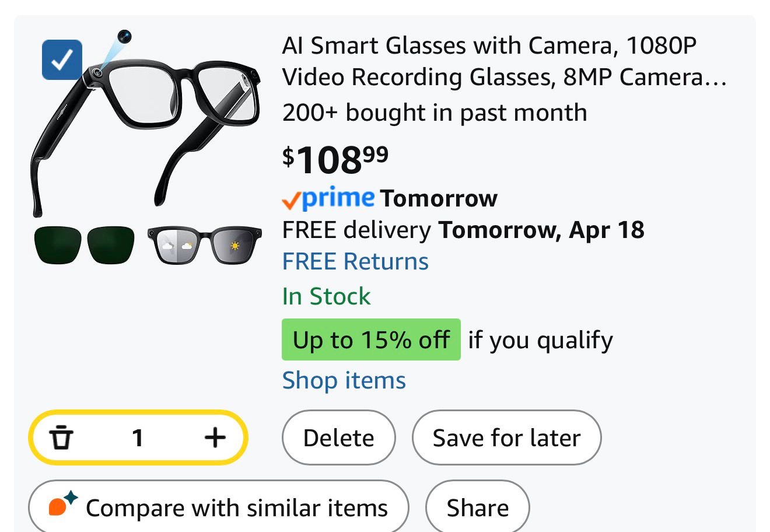
Task: Click the Up to 15% off badge
Action: pos(371,339)
